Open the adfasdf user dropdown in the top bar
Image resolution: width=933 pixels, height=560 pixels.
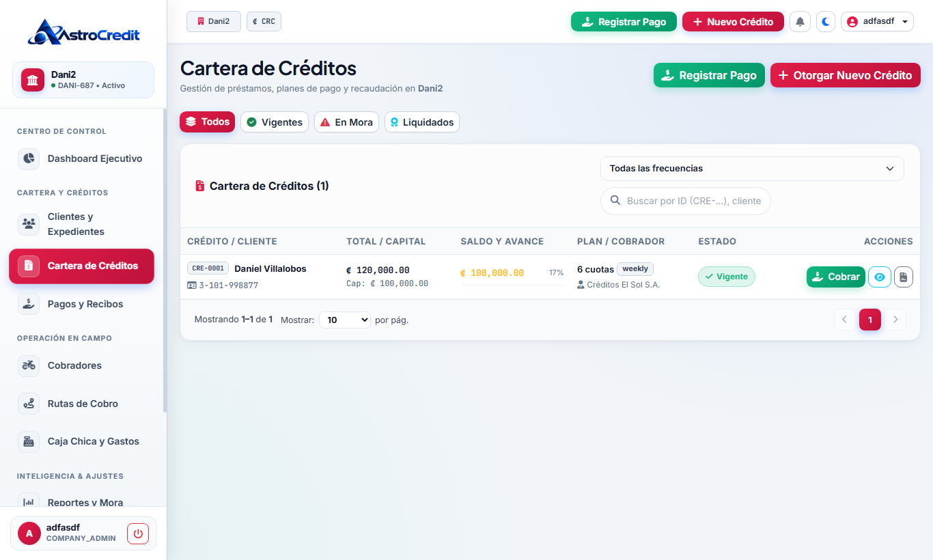point(877,22)
